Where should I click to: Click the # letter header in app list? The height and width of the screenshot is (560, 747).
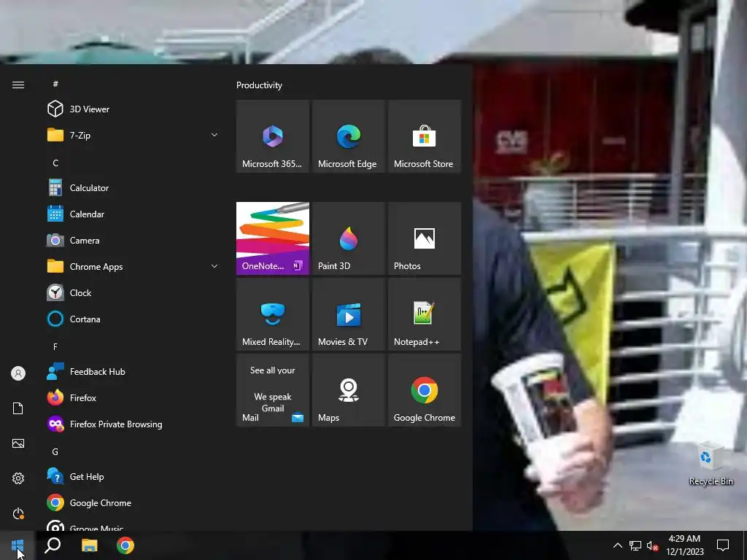(55, 84)
